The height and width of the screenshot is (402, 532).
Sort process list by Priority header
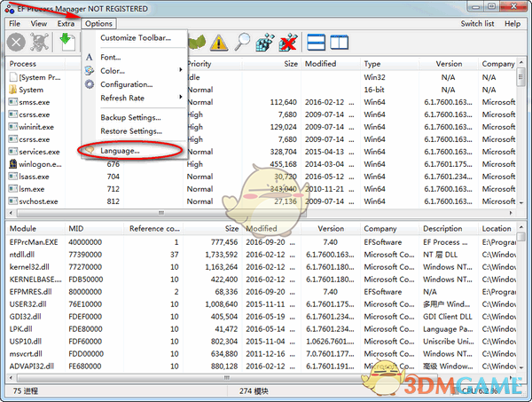point(214,64)
